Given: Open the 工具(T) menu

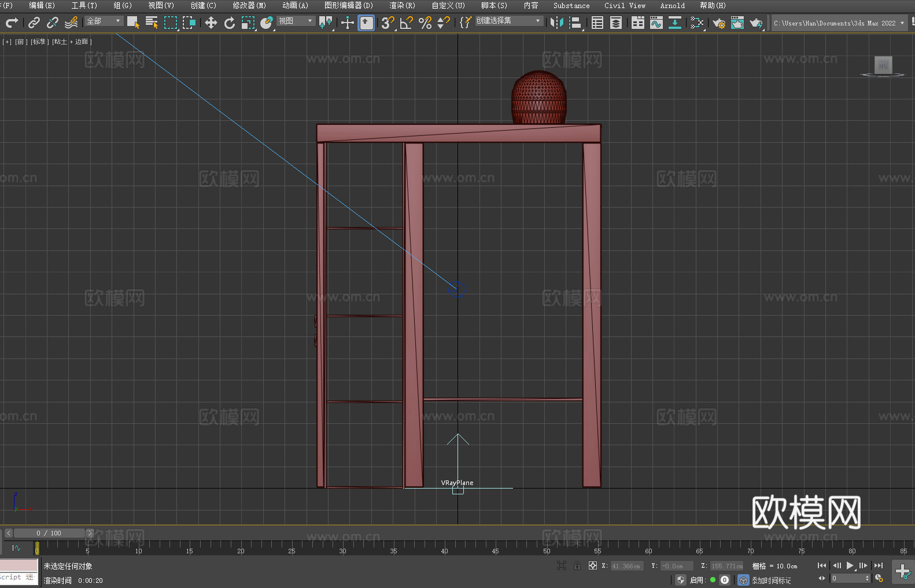Looking at the screenshot, I should click(x=84, y=5).
